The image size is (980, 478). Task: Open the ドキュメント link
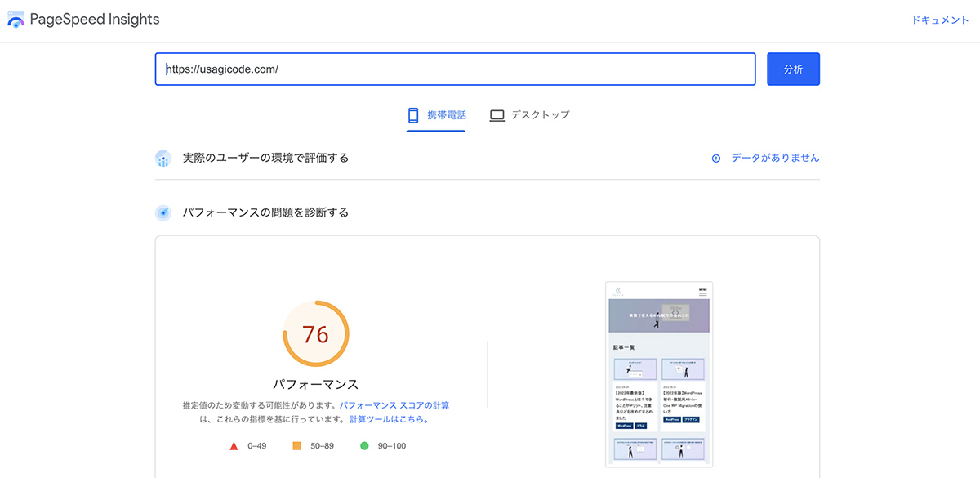tap(940, 18)
